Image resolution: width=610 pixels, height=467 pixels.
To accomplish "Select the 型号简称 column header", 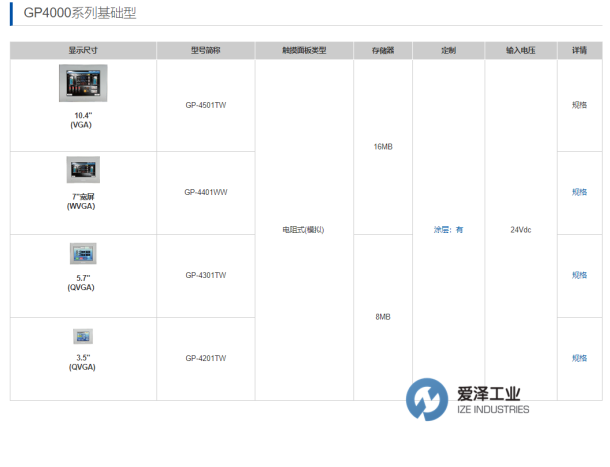I will 206,50.
